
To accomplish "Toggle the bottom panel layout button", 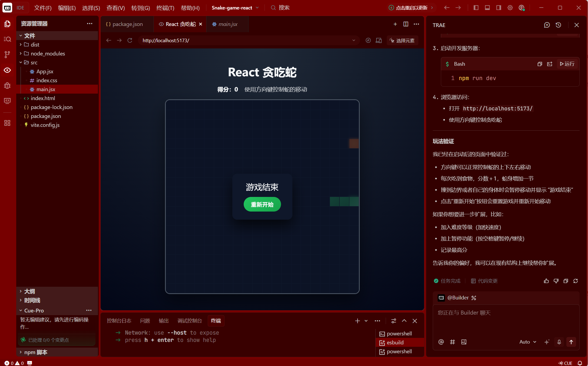I will coord(487,8).
